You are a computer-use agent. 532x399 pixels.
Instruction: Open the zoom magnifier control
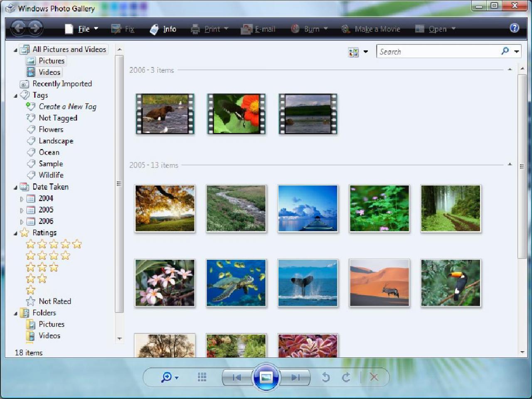click(170, 377)
